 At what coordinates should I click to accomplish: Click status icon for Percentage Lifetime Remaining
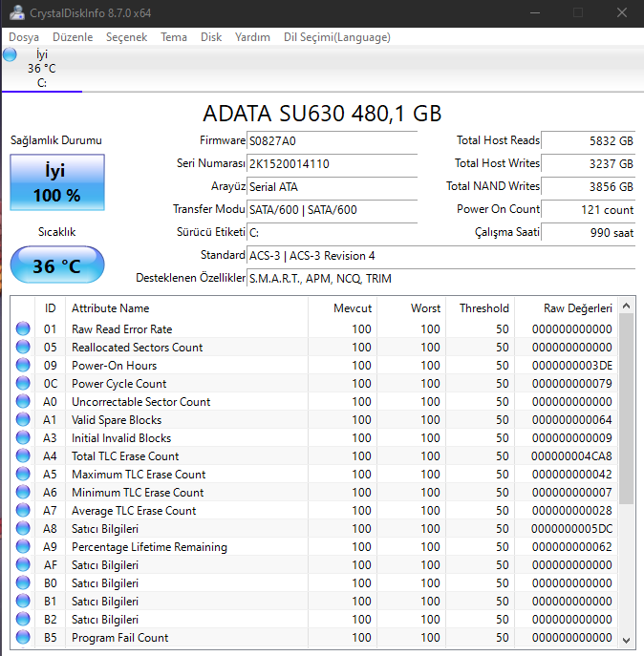(x=23, y=546)
